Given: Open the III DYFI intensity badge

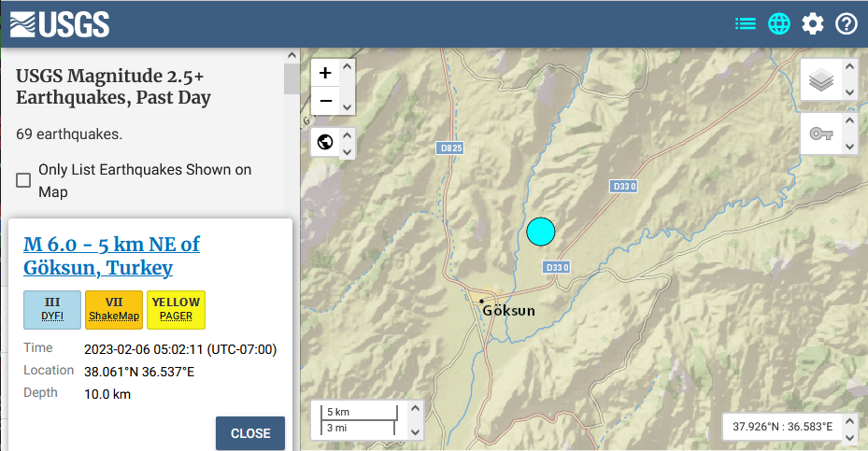Looking at the screenshot, I should click(52, 310).
